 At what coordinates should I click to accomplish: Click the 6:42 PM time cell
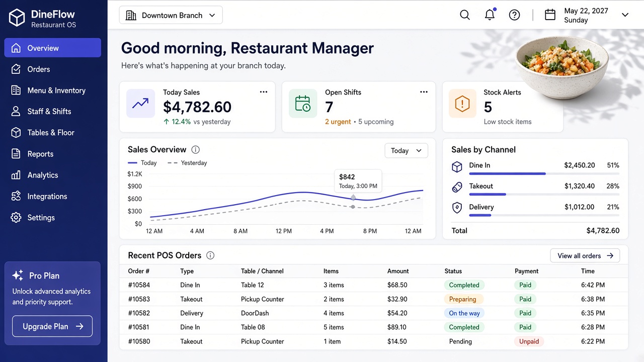coord(593,285)
